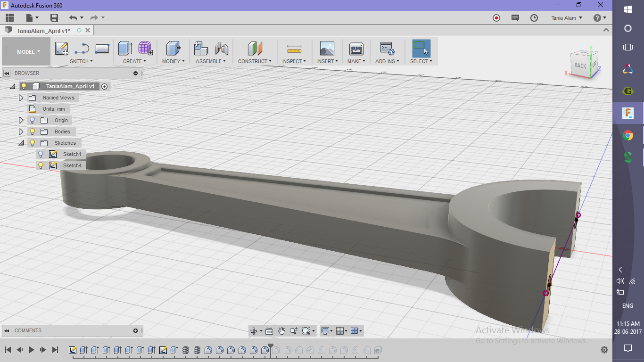Open the Tania Alam account dropdown
The width and height of the screenshot is (644, 362).
567,18
